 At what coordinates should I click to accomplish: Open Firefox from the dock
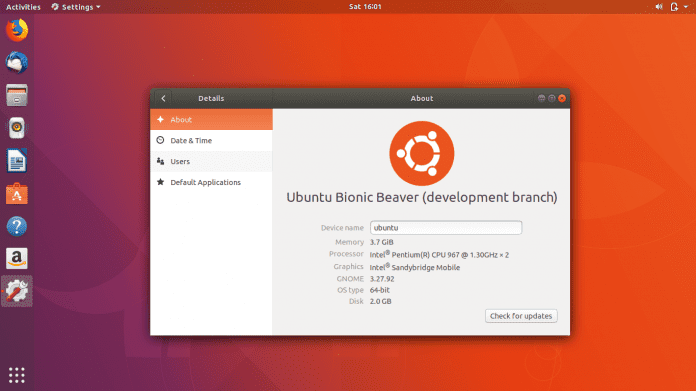click(17, 30)
